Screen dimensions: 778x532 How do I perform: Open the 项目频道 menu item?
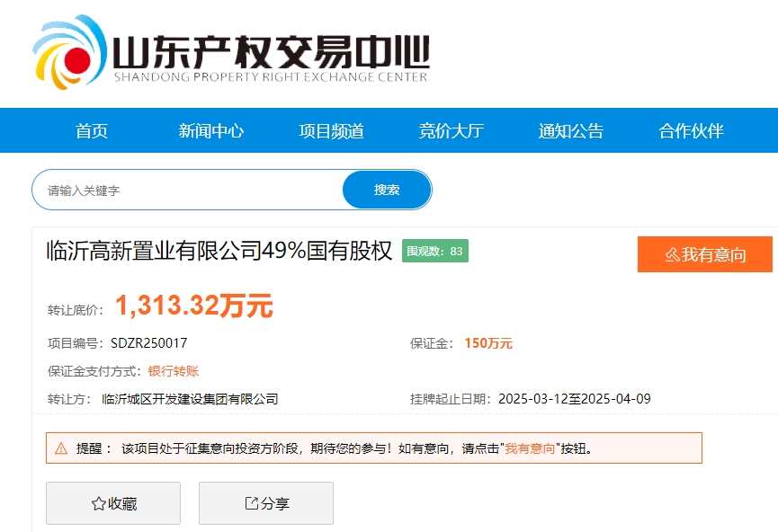pyautogui.click(x=332, y=131)
